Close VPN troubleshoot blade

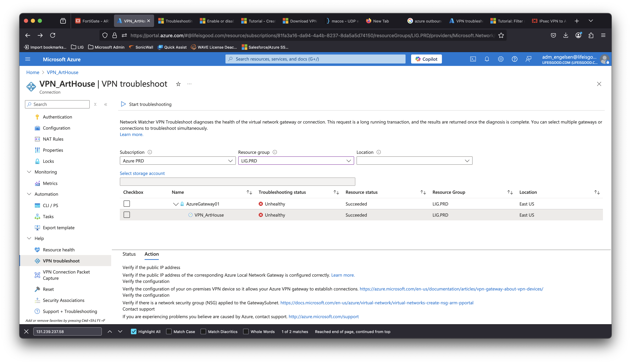599,84
